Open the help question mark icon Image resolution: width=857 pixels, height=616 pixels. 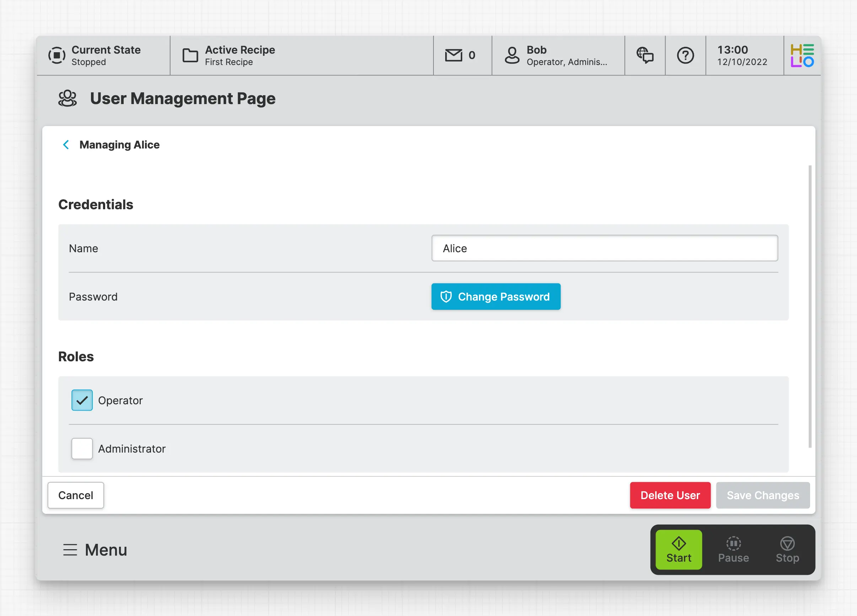point(685,55)
